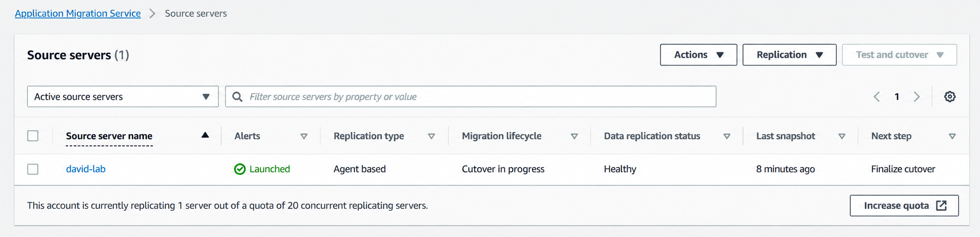The height and width of the screenshot is (237, 980).
Task: Sort by Next step column arrow
Action: pyautogui.click(x=952, y=136)
